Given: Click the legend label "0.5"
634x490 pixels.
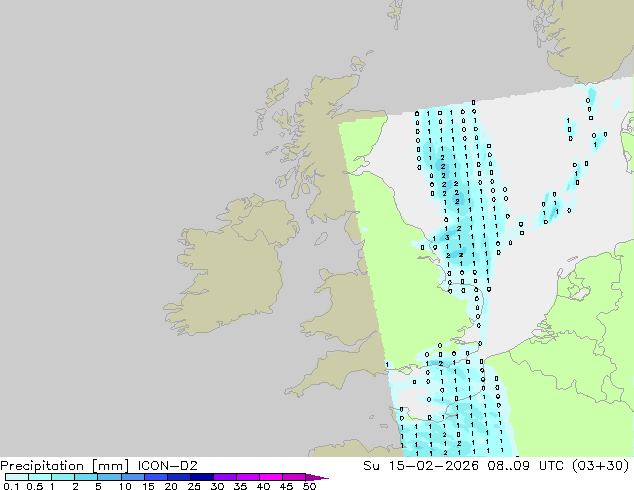Looking at the screenshot, I should pyautogui.click(x=35, y=486).
